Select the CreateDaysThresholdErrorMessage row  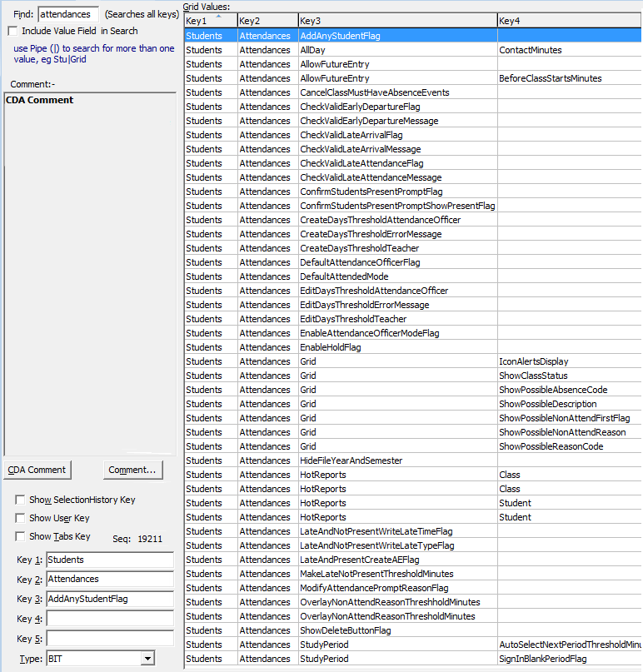click(413, 233)
